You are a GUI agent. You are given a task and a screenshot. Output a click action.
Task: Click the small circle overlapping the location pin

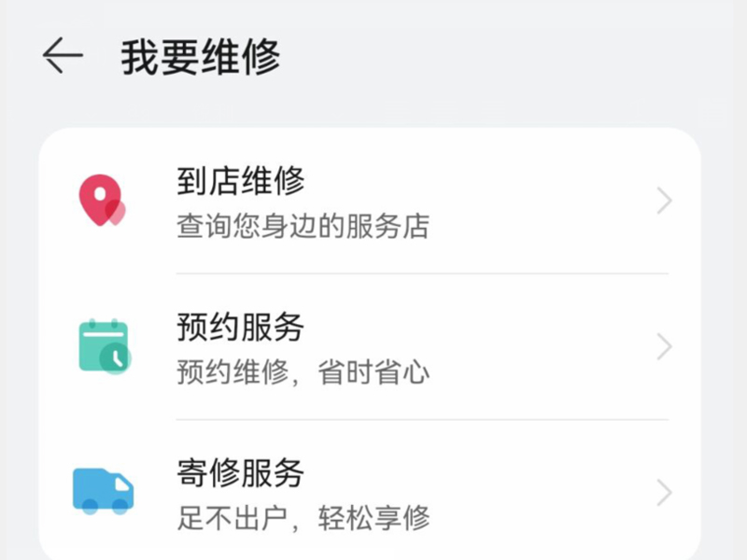click(116, 213)
